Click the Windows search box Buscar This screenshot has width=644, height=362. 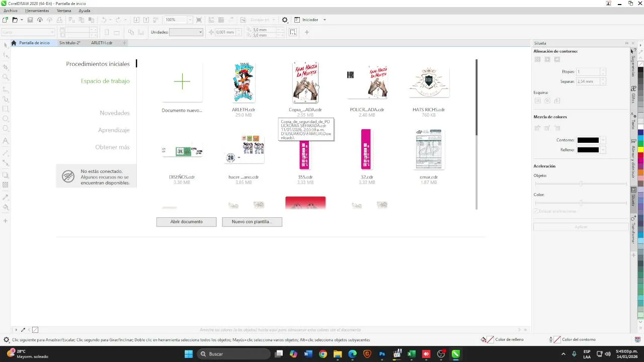(x=234, y=354)
